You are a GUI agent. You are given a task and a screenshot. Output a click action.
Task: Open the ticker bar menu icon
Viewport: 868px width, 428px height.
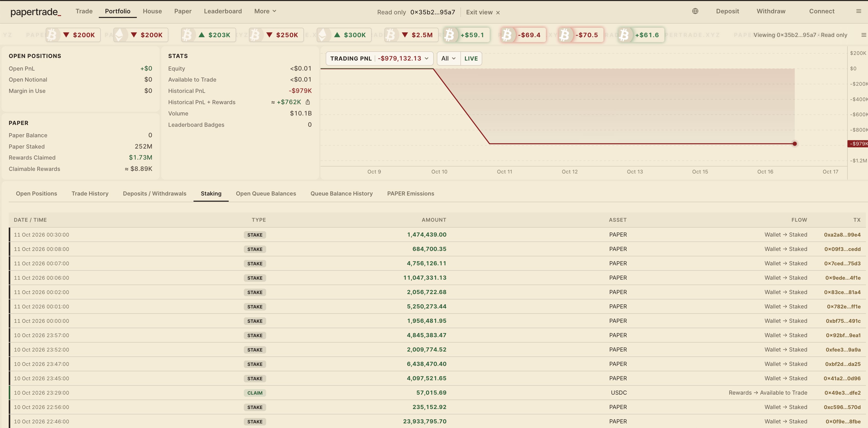click(864, 35)
